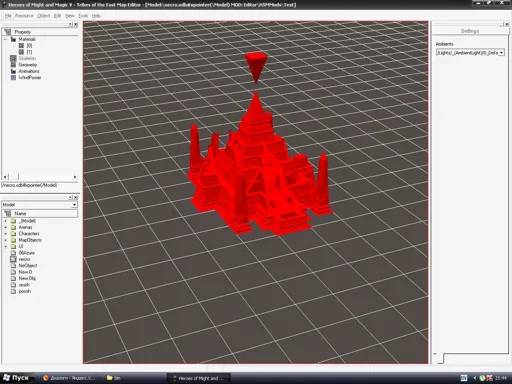Click the _(Model) folder icon
The image size is (512, 384).
13,221
